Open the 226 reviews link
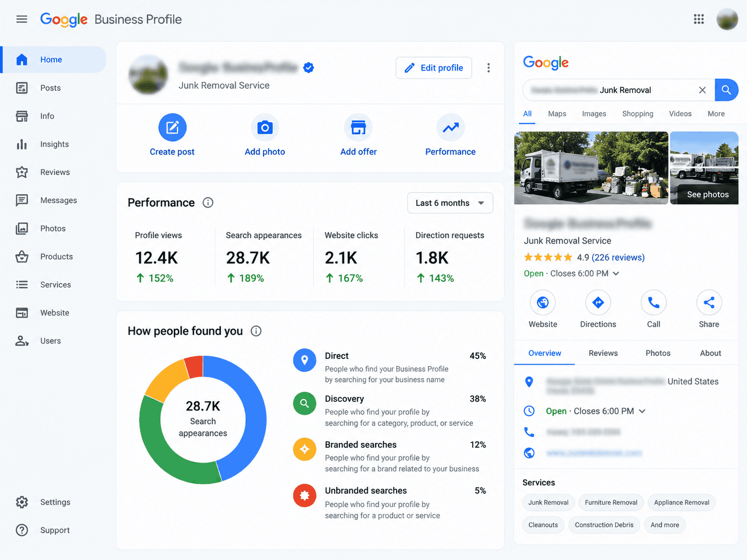 click(x=618, y=257)
